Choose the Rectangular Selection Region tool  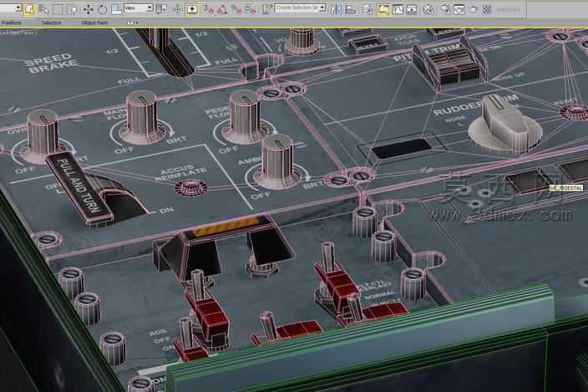click(x=58, y=9)
